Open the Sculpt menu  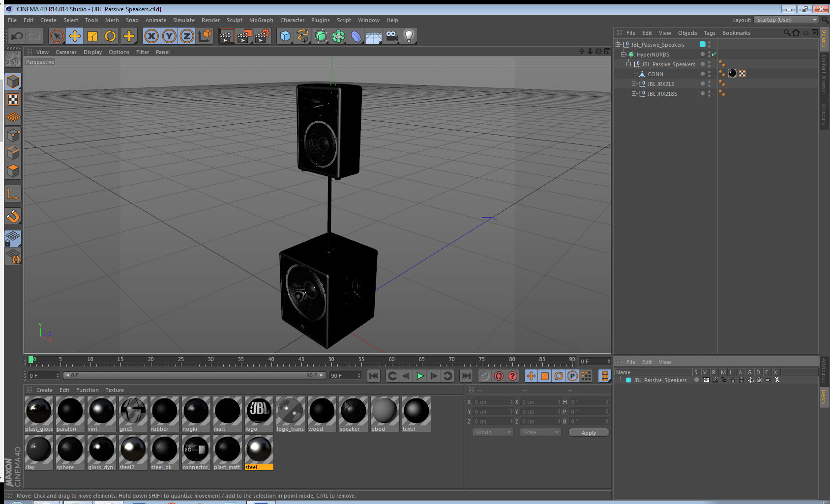click(x=234, y=20)
